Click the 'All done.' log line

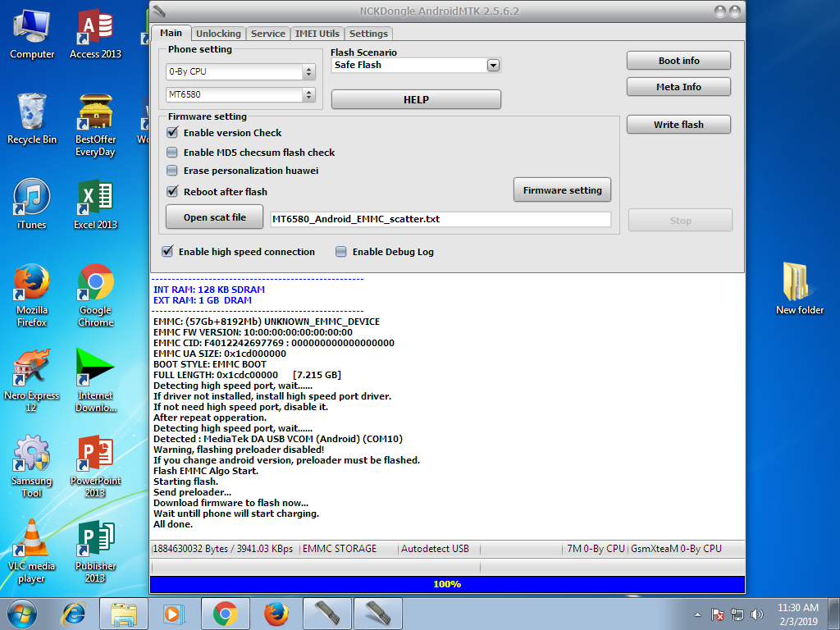[x=173, y=524]
